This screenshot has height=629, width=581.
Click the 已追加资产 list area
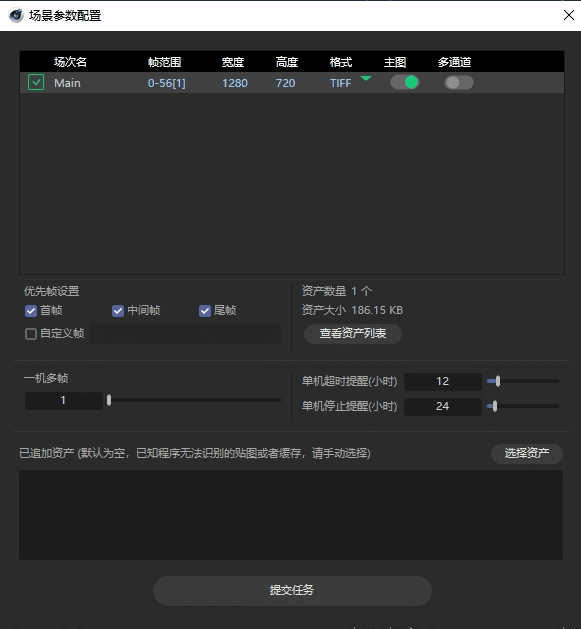click(x=290, y=515)
